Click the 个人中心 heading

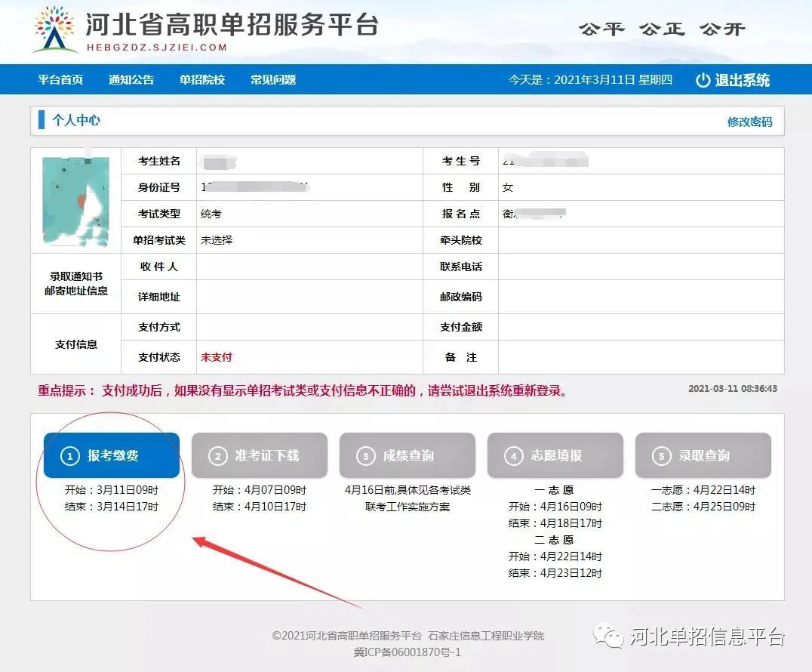[76, 120]
